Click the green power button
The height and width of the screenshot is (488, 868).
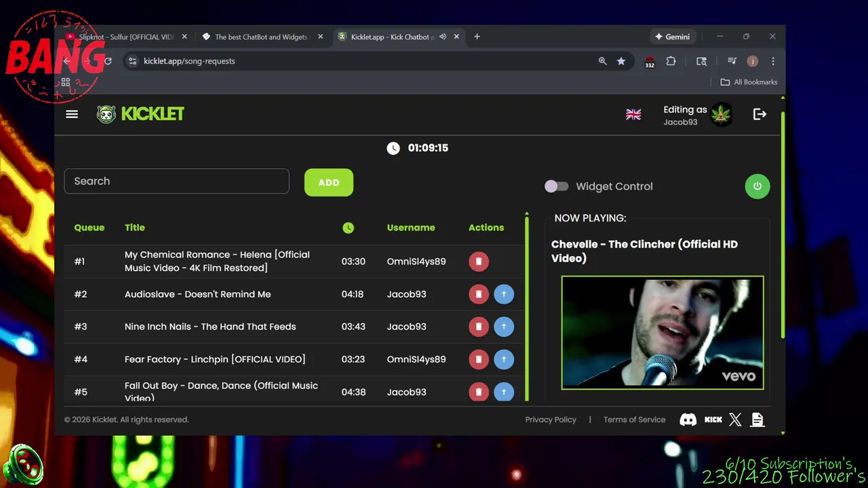click(757, 186)
